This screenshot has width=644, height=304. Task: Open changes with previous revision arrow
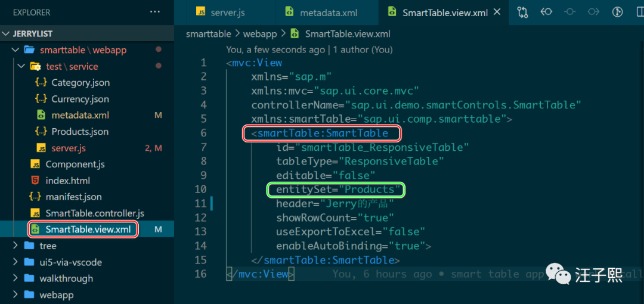tap(546, 12)
